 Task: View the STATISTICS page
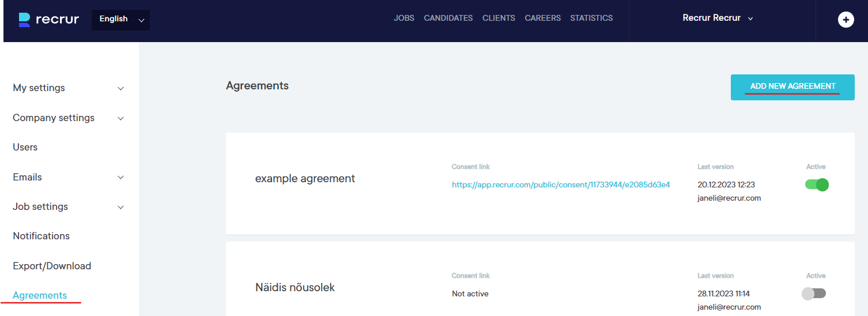pos(591,18)
